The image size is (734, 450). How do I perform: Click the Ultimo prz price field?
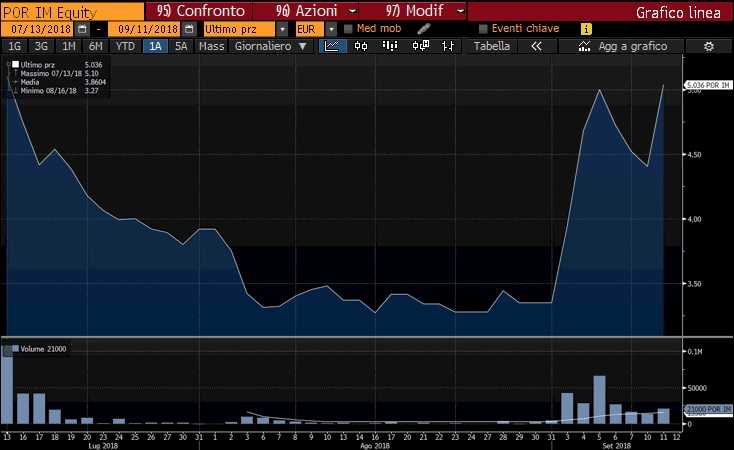(239, 29)
